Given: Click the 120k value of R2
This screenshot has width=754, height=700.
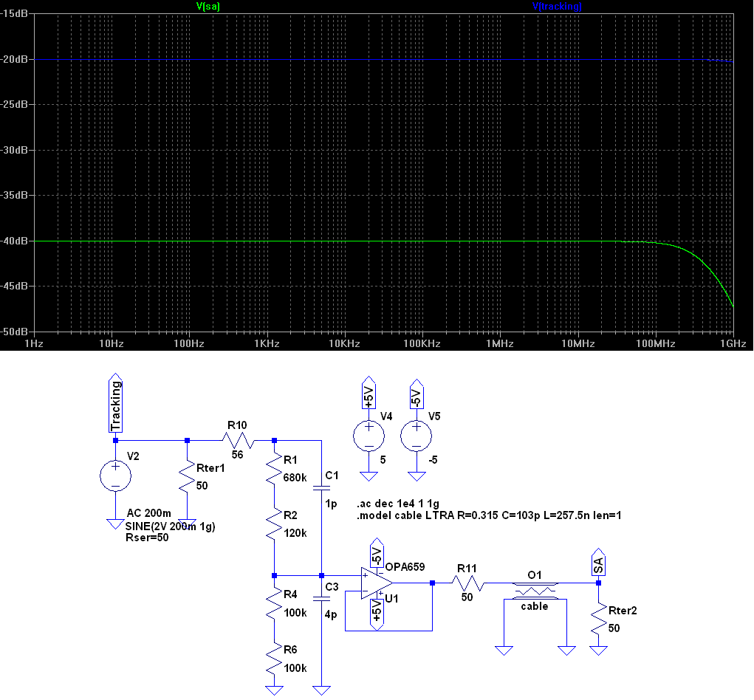Looking at the screenshot, I should click(x=295, y=533).
